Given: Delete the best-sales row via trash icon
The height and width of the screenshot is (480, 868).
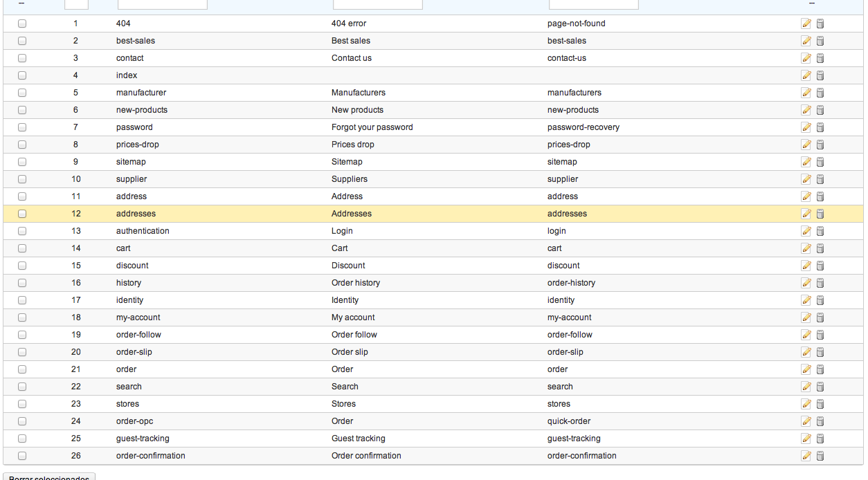Looking at the screenshot, I should click(x=820, y=41).
